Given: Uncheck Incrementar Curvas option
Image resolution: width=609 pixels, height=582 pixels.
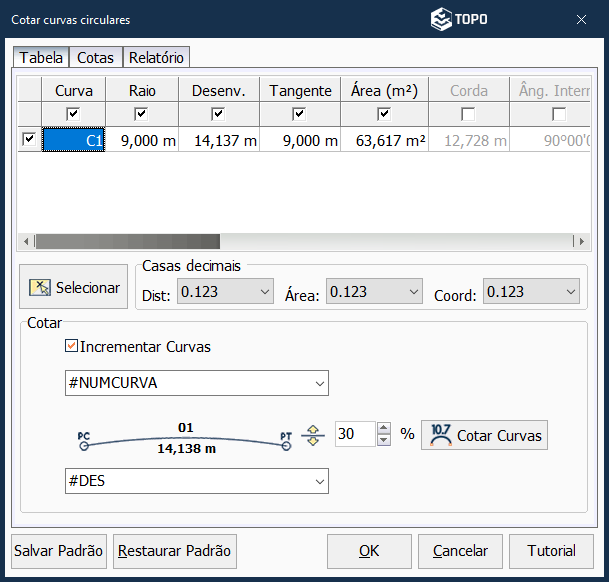Looking at the screenshot, I should [x=71, y=347].
